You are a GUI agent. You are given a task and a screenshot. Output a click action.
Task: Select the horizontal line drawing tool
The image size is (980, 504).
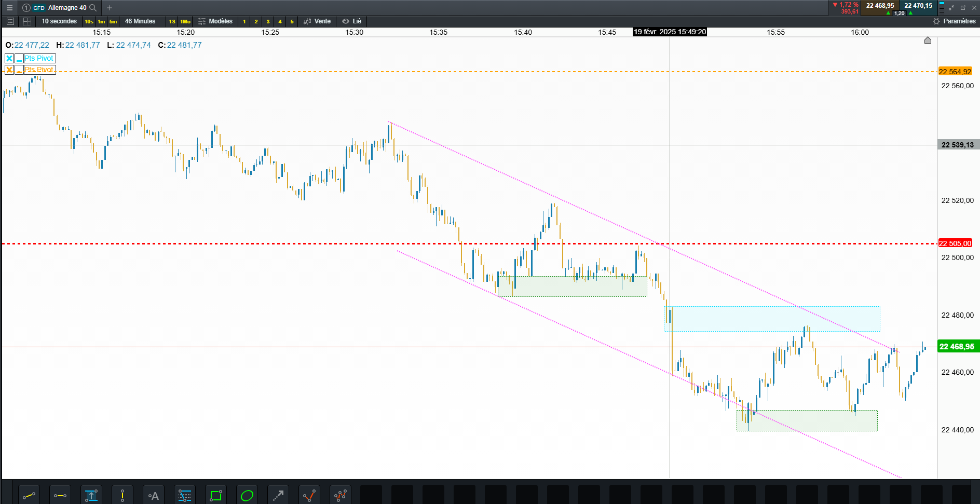click(60, 496)
